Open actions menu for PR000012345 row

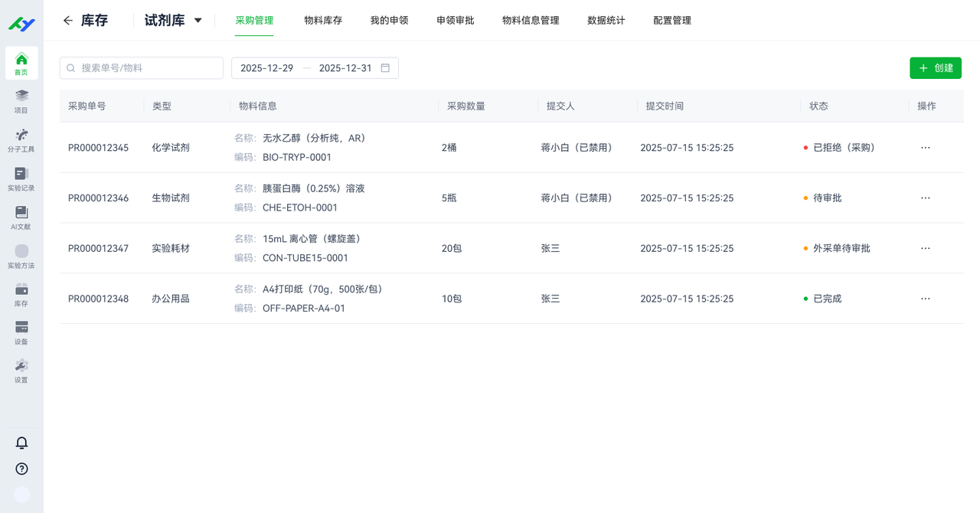click(925, 148)
